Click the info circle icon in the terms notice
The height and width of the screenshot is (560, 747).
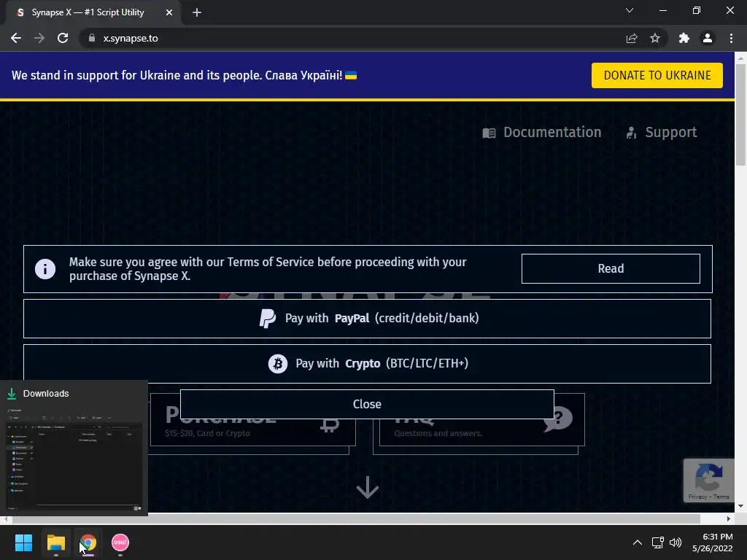point(45,269)
